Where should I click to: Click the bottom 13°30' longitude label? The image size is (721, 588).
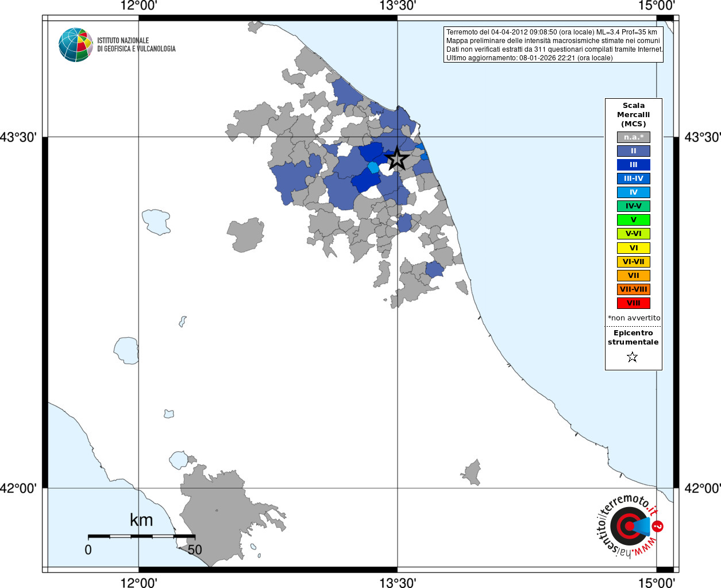pyautogui.click(x=398, y=582)
